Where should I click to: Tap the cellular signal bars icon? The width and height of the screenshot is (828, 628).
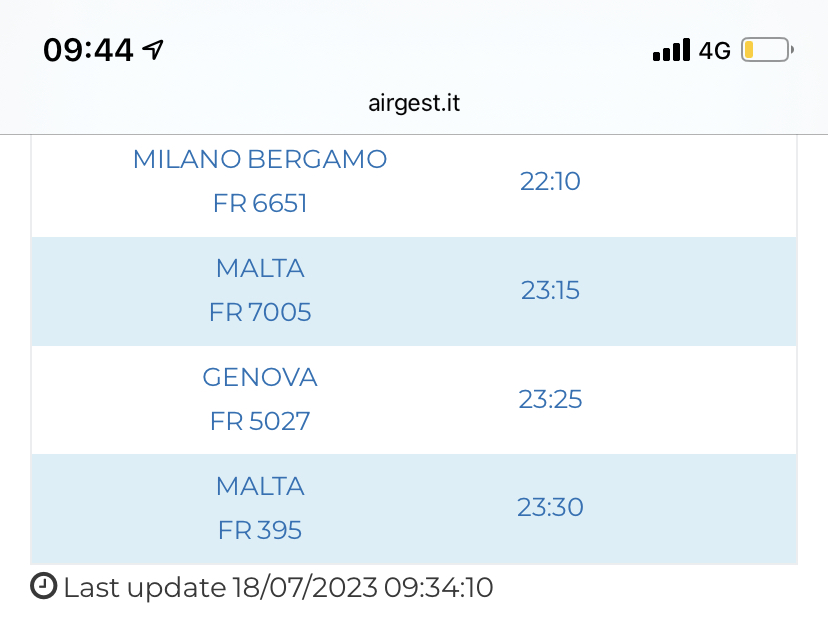671,50
